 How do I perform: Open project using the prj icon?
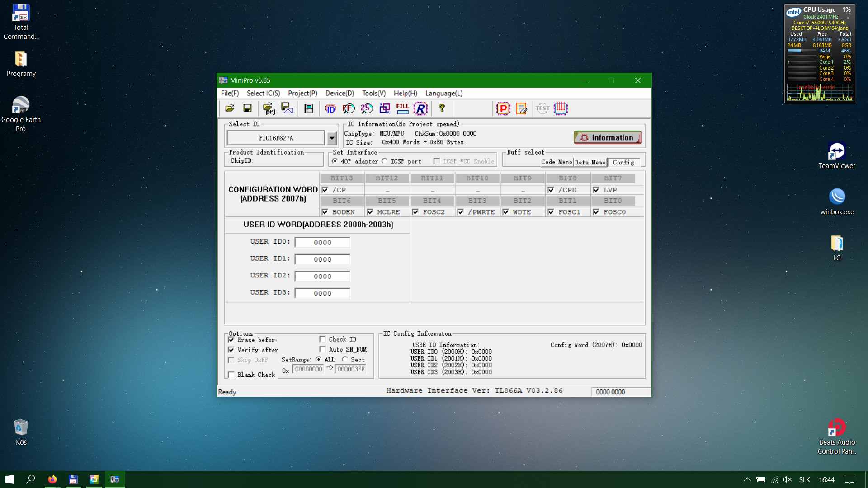coord(269,108)
